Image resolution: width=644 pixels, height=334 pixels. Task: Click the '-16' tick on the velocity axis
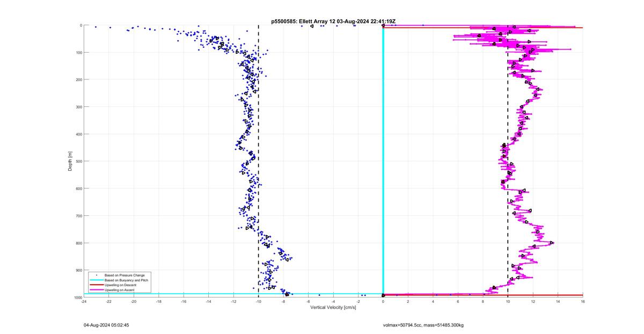[x=184, y=301]
